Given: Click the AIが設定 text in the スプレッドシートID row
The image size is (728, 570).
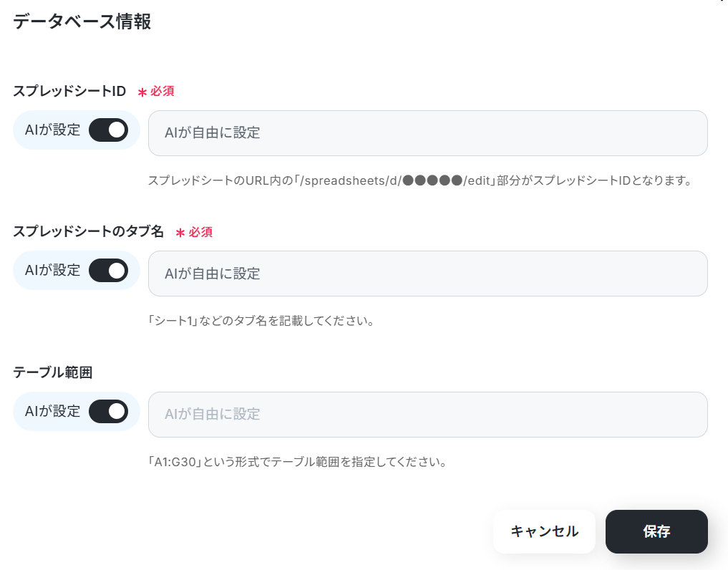Looking at the screenshot, I should [52, 130].
